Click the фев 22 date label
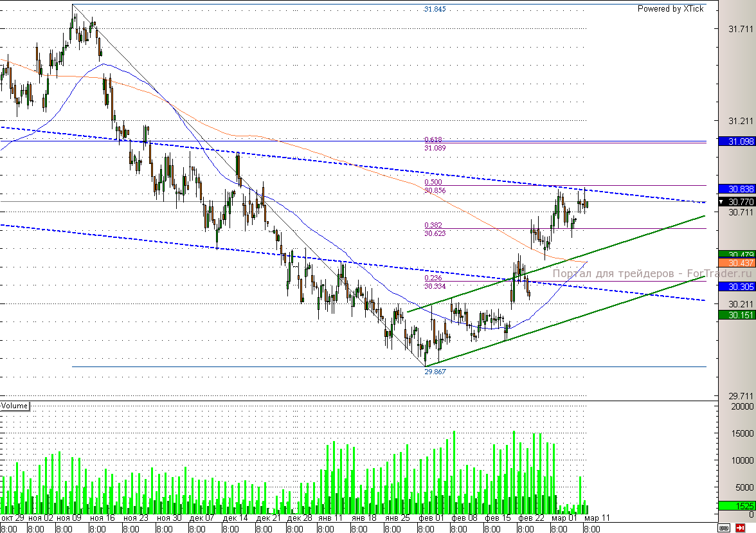 531,518
